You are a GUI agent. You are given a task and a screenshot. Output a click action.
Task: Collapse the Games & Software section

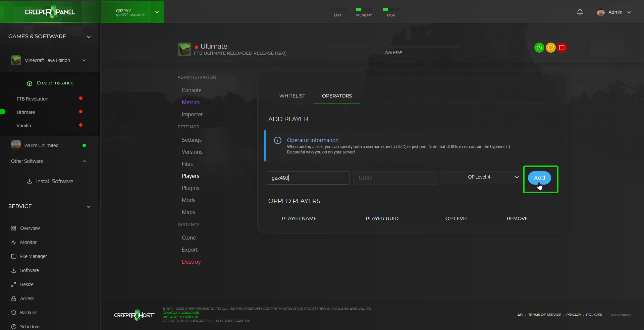coord(89,37)
